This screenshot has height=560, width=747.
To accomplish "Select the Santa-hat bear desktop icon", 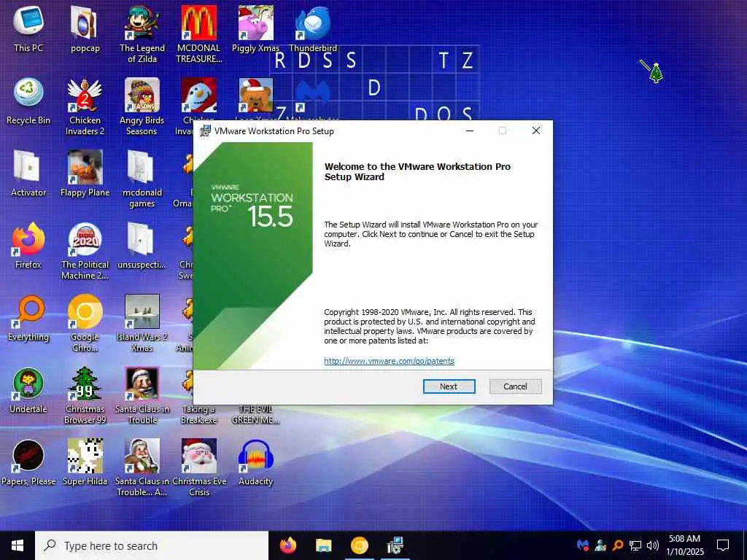I will [255, 96].
